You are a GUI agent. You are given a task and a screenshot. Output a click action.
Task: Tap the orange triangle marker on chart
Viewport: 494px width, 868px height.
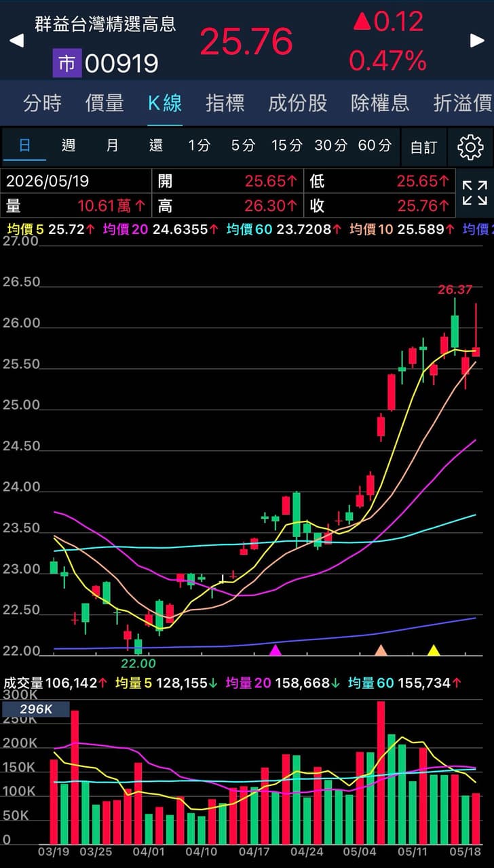(x=381, y=650)
